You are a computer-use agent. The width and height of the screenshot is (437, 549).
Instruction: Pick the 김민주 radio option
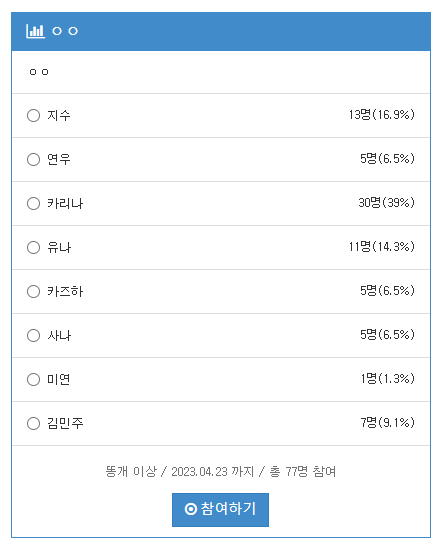tap(34, 423)
